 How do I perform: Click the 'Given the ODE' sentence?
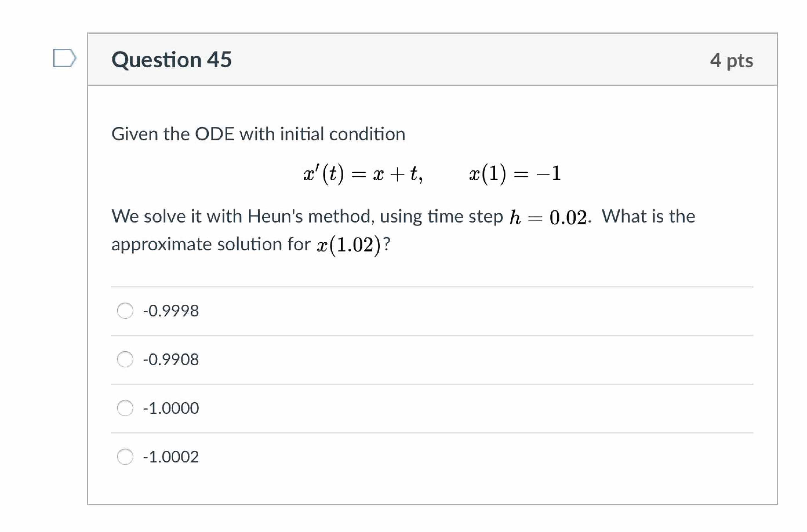click(258, 134)
